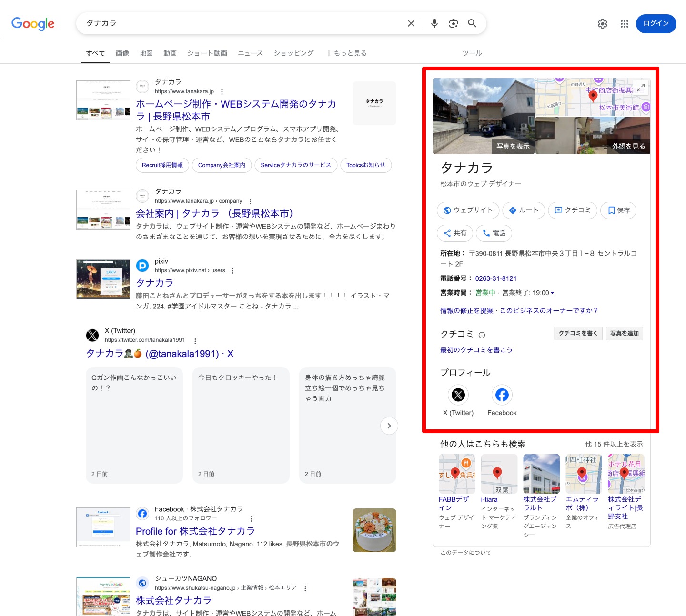Click the 電話 call button
The width and height of the screenshot is (686, 616).
pyautogui.click(x=494, y=233)
